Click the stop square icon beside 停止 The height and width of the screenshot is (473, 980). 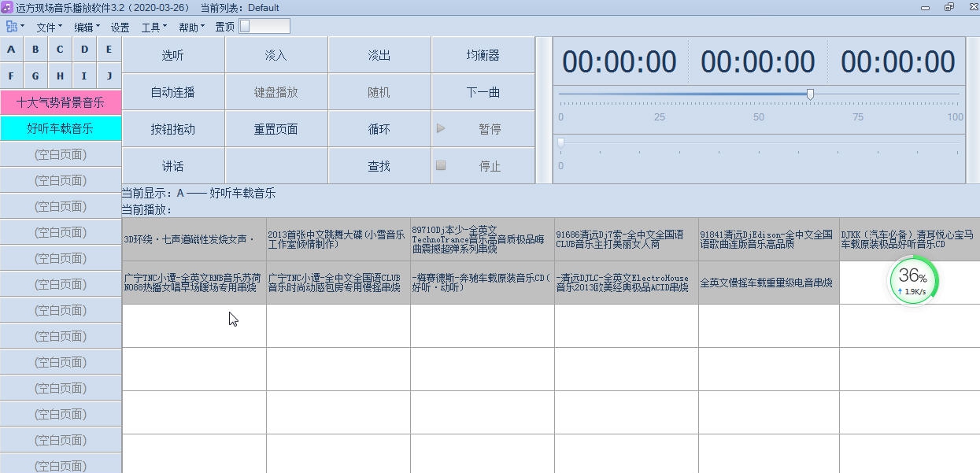tap(441, 165)
